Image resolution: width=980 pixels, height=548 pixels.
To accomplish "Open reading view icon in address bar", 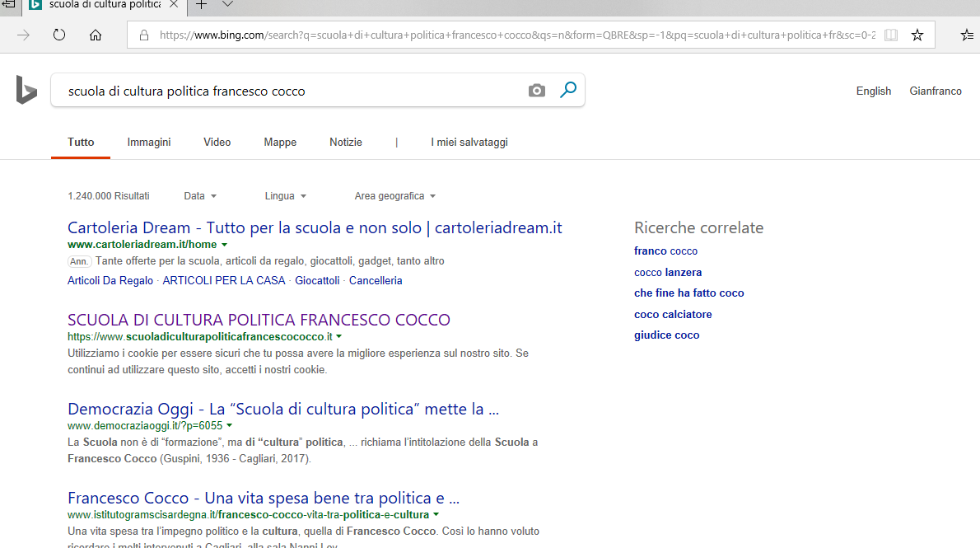I will coord(891,35).
